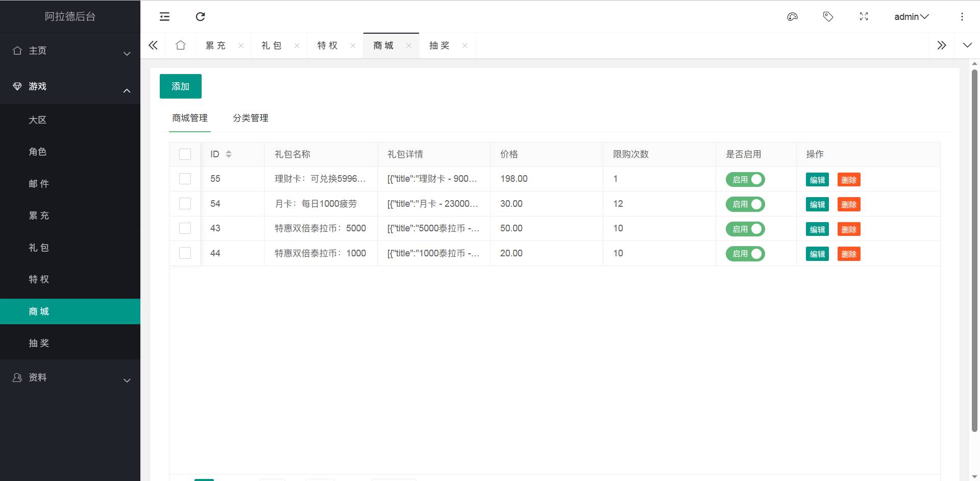This screenshot has height=481, width=980.
Task: Open 礼包 in the sidebar
Action: (x=70, y=248)
